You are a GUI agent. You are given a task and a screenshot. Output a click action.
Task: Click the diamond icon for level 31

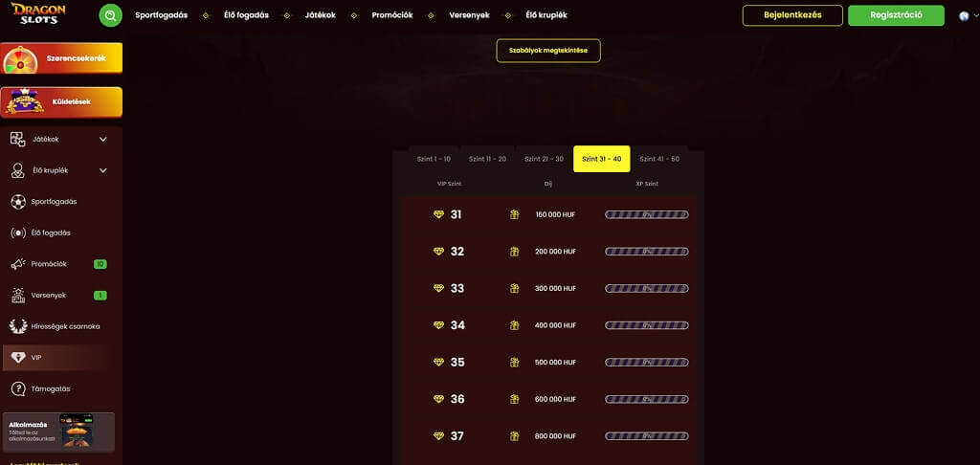pyautogui.click(x=438, y=214)
